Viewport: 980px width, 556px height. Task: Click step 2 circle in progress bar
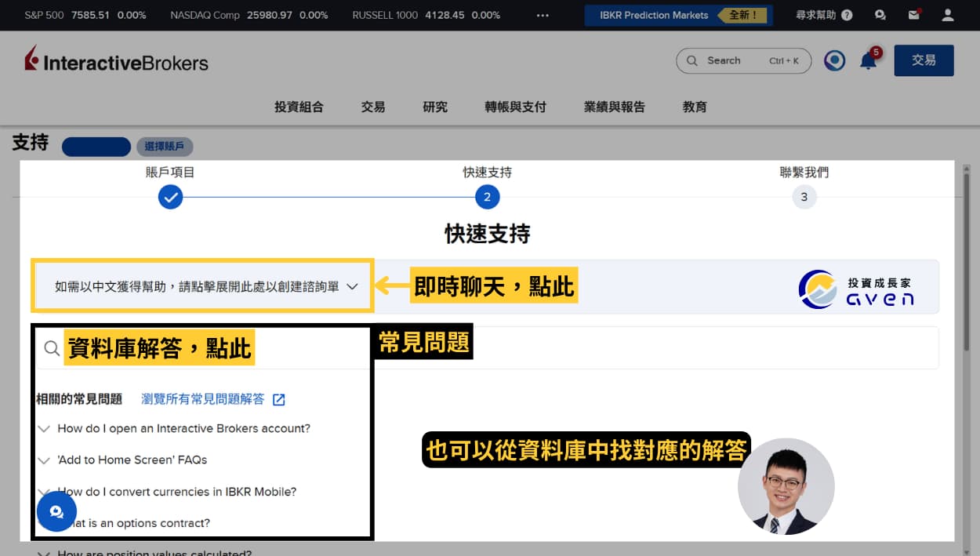(487, 197)
